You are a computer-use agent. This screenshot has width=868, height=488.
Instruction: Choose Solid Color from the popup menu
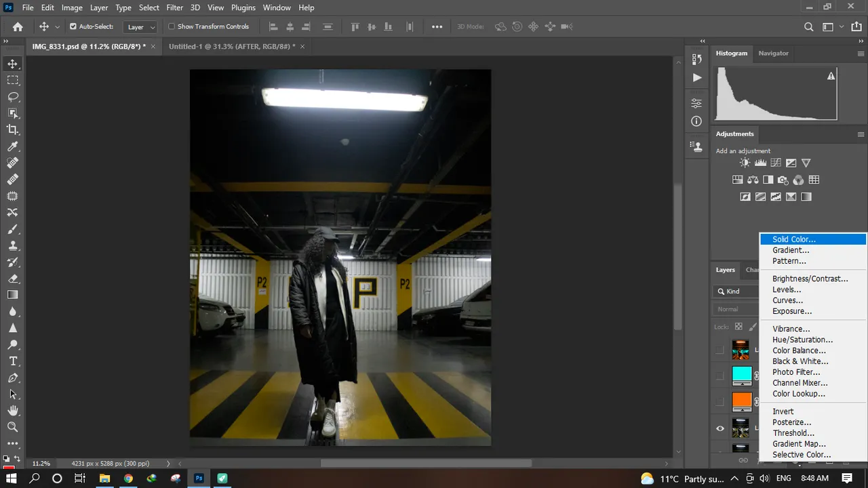[x=813, y=239]
